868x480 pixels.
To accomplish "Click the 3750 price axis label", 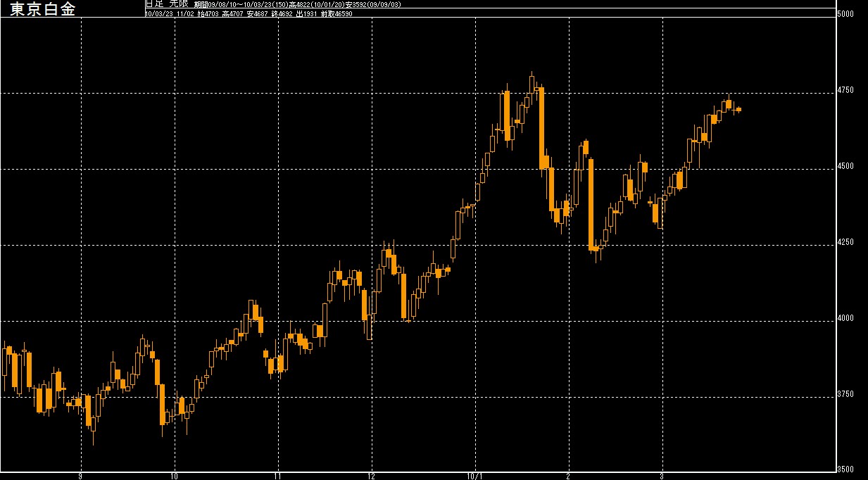I will pos(846,395).
